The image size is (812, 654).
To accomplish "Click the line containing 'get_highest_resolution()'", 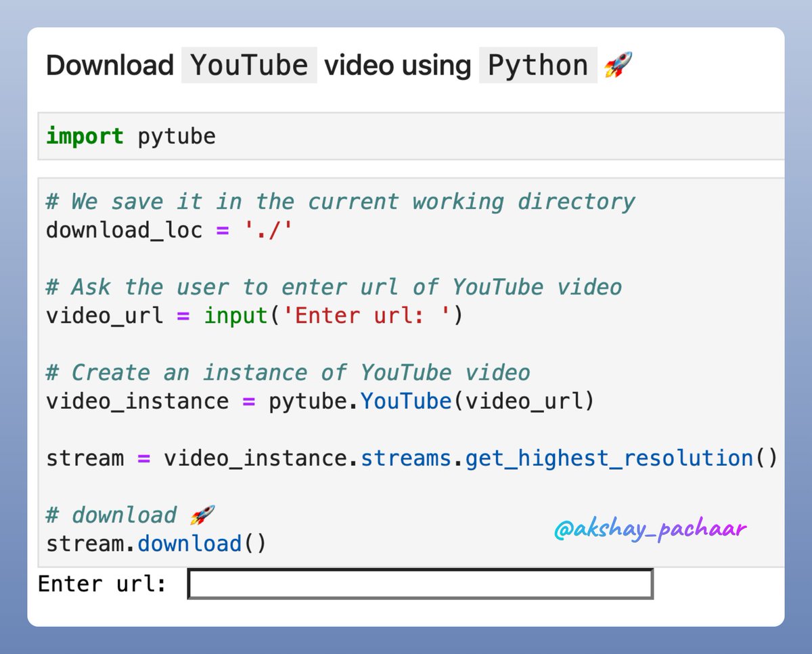I will point(412,458).
